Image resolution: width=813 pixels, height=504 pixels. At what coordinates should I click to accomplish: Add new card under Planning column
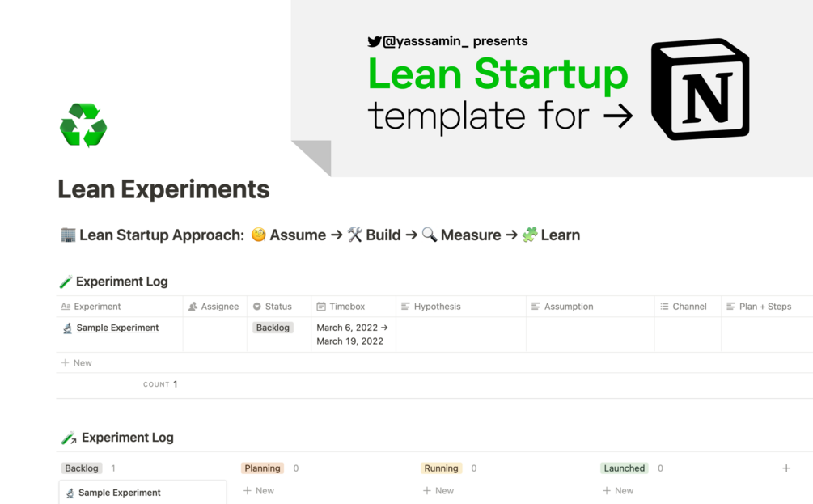point(259,491)
